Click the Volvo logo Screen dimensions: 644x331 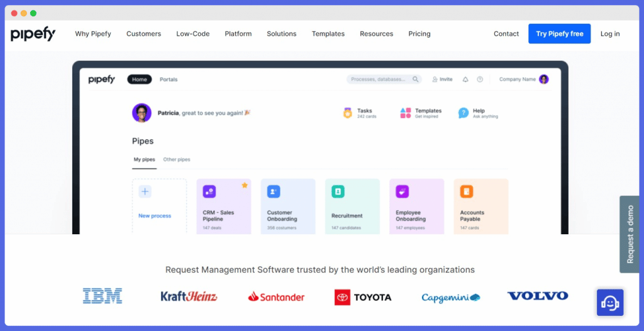pyautogui.click(x=538, y=296)
